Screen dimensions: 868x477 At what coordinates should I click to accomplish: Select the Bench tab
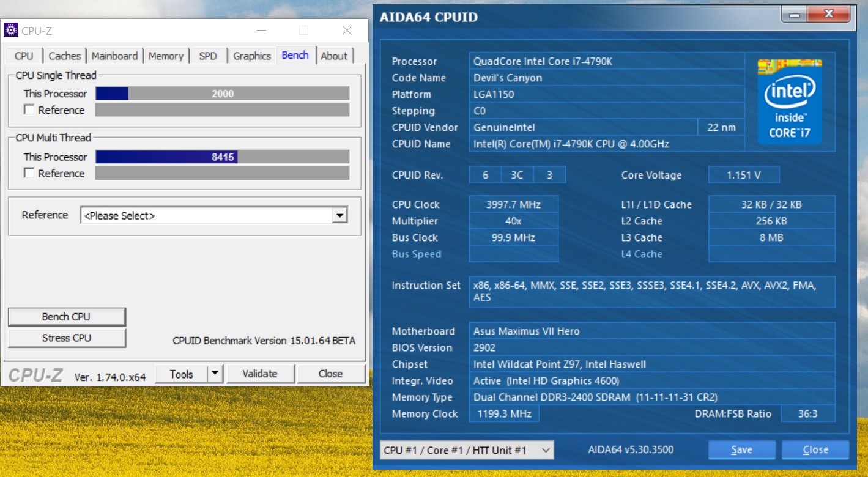[295, 55]
